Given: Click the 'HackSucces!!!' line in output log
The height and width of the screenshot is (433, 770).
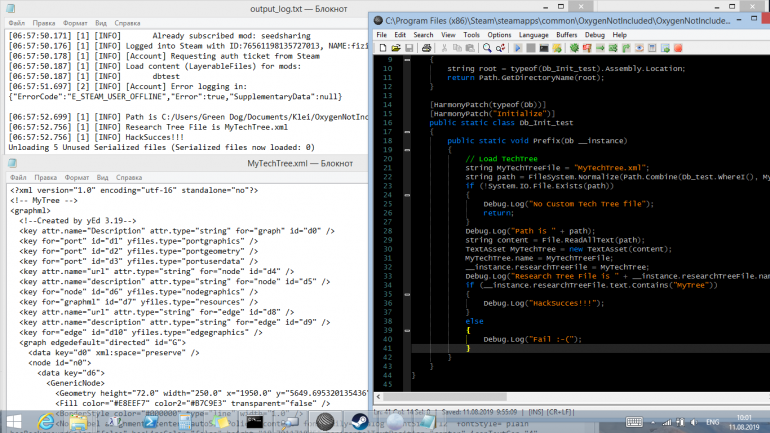Looking at the screenshot, I should pyautogui.click(x=96, y=137).
